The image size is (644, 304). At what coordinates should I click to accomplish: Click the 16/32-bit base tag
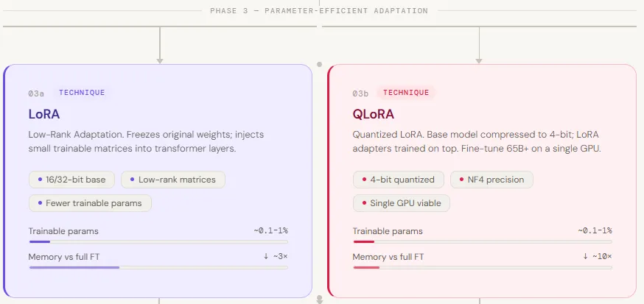pyautogui.click(x=71, y=180)
